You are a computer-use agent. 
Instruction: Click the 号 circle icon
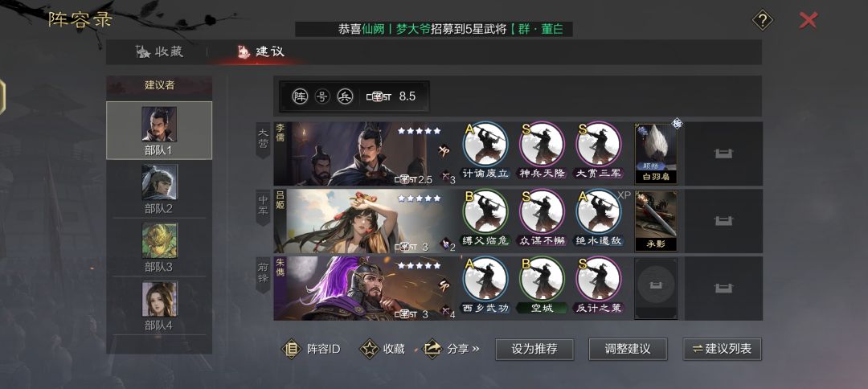coord(322,96)
